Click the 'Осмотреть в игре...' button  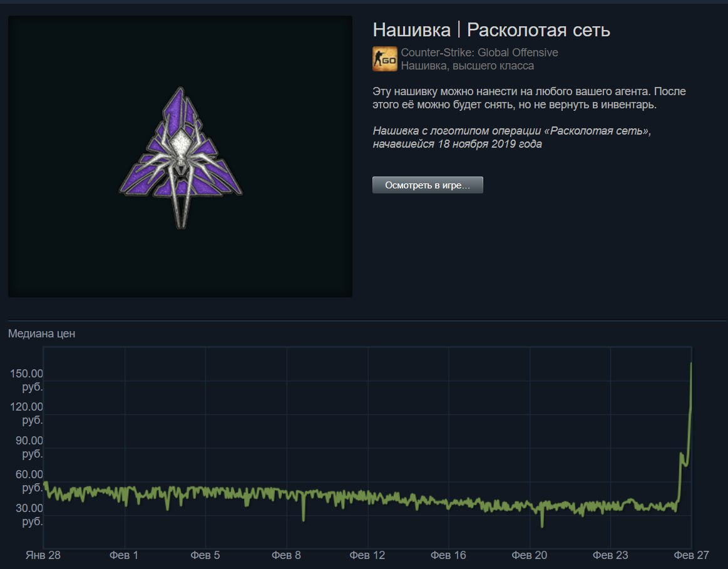428,185
